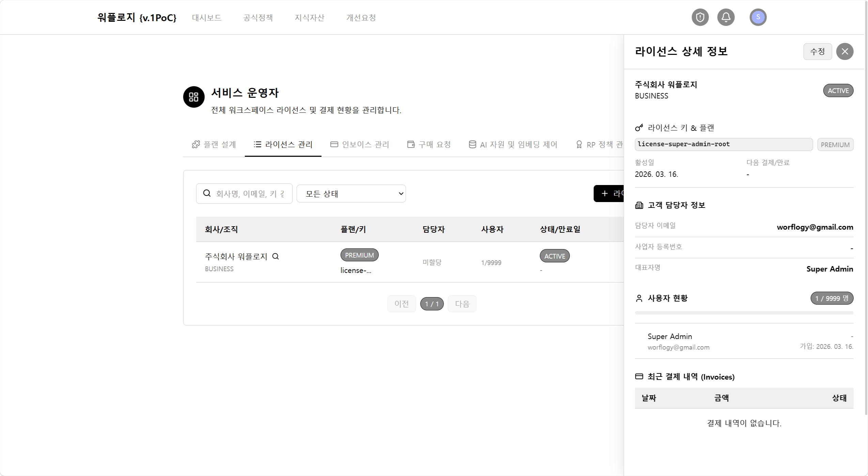The width and height of the screenshot is (868, 476).
Task: Click the 1 / 9999 명 usage badge
Action: [832, 298]
